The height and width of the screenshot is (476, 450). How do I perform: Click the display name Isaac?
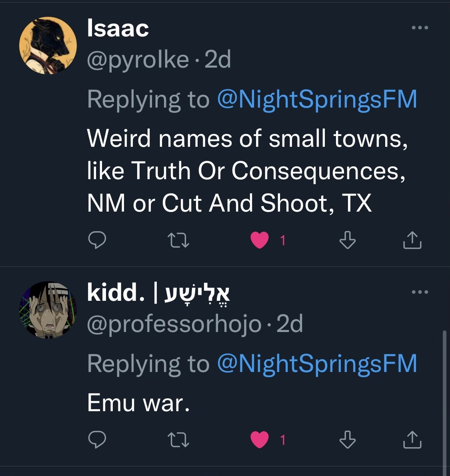click(x=118, y=29)
